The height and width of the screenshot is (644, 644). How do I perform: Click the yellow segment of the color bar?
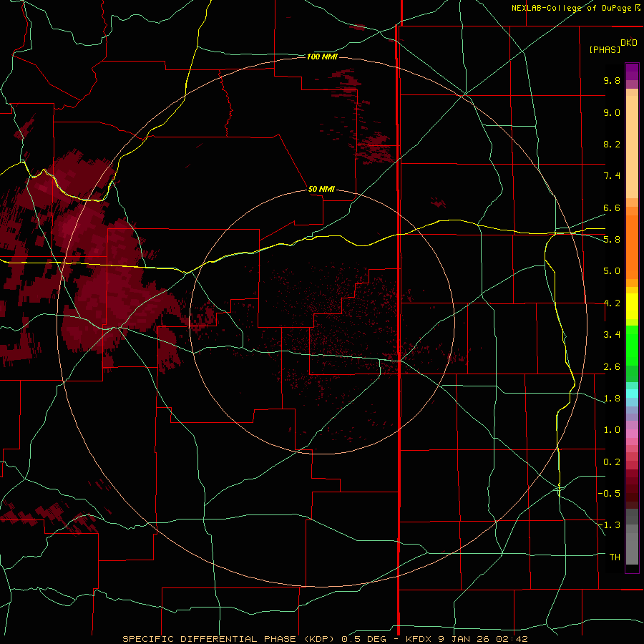pos(632,306)
